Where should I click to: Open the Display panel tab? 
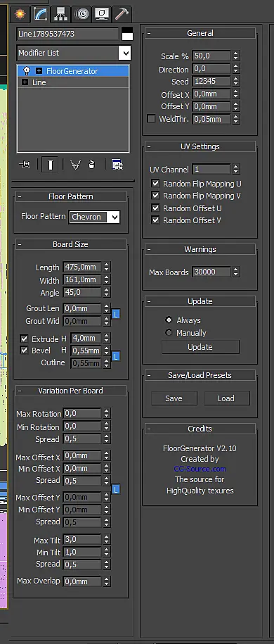pyautogui.click(x=101, y=14)
